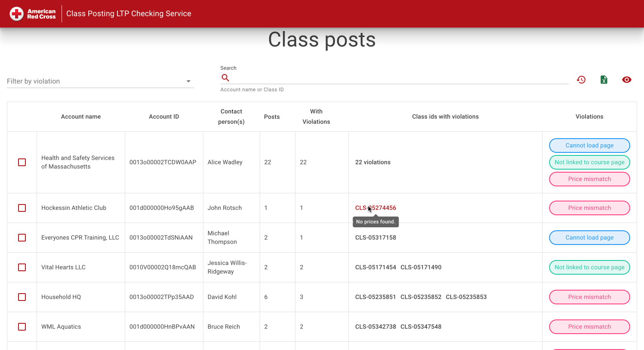The width and height of the screenshot is (644, 350).
Task: Click the search magnifier icon
Action: click(225, 78)
